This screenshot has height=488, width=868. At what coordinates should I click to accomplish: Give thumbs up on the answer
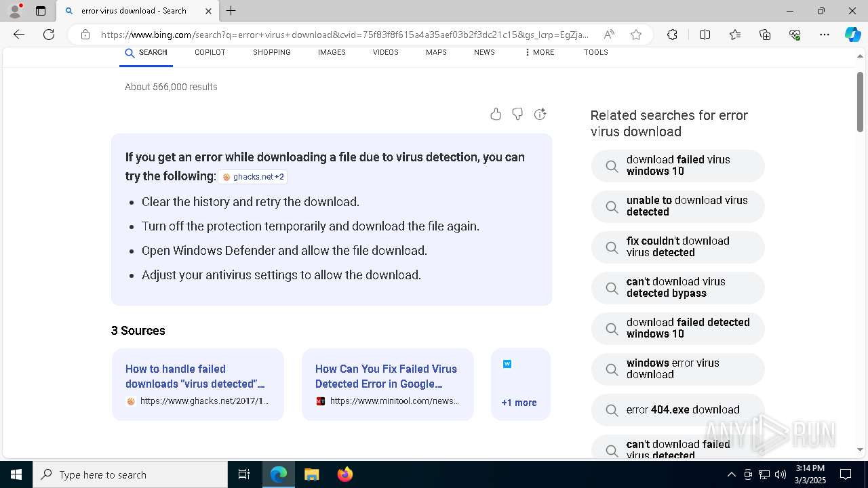click(496, 114)
